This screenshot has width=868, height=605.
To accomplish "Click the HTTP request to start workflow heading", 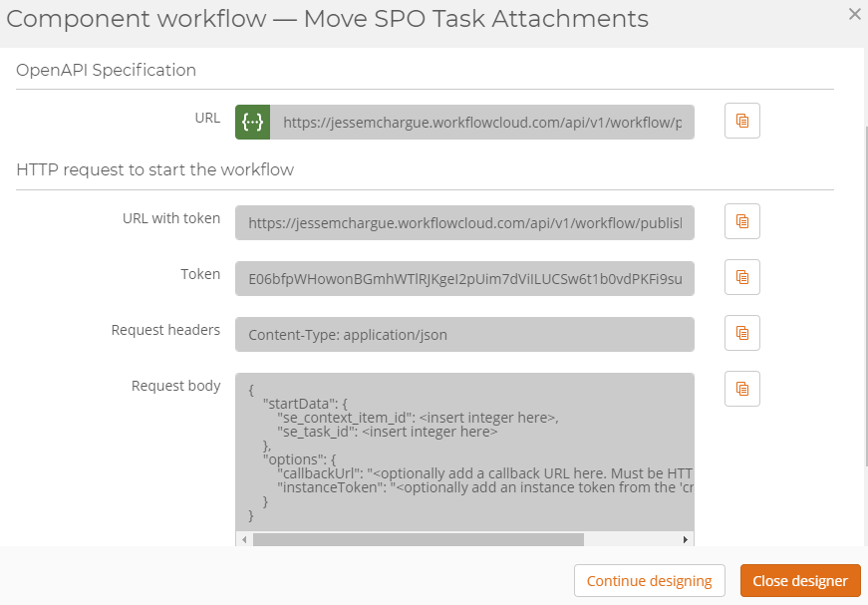I will click(x=155, y=169).
